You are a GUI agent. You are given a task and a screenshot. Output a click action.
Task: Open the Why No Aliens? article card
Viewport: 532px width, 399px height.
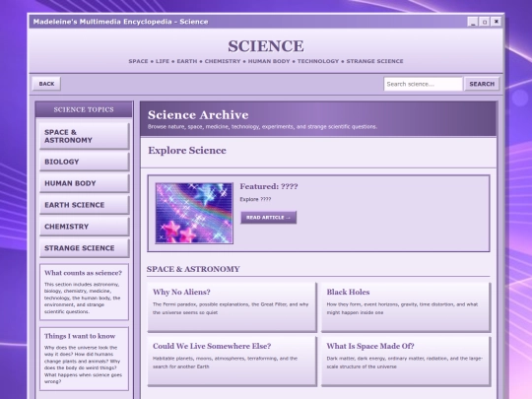coord(233,307)
